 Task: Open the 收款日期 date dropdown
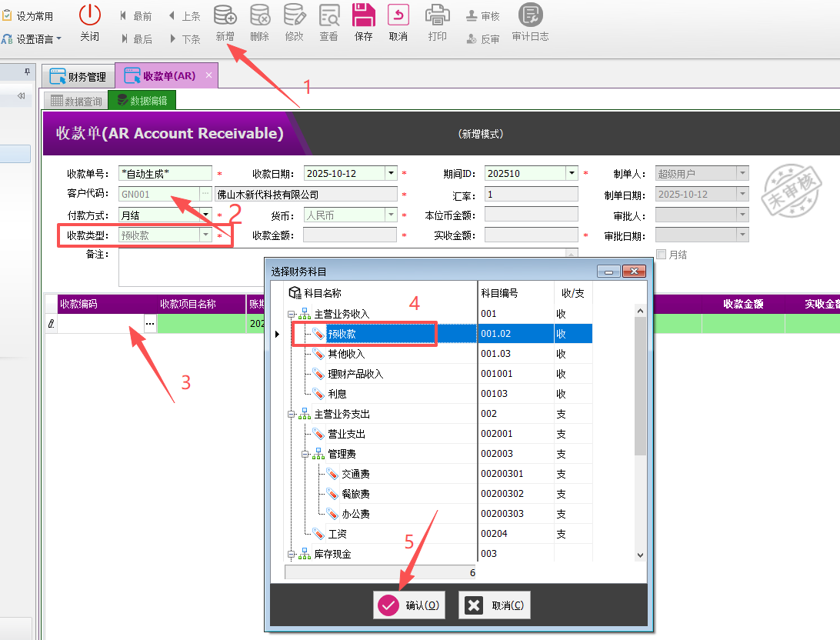pos(391,174)
